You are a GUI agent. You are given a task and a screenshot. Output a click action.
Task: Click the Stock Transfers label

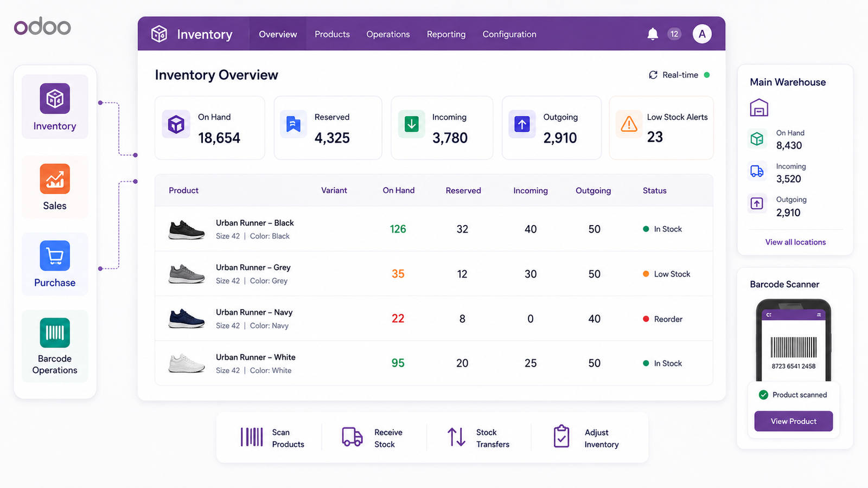[x=493, y=438]
